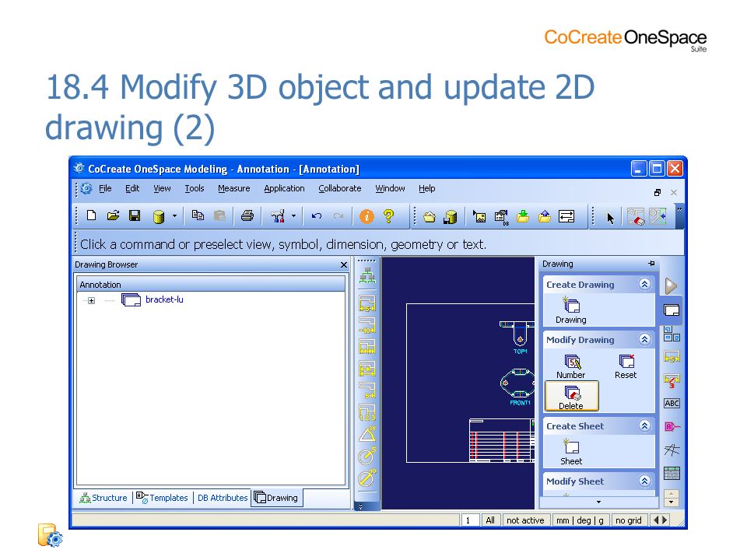Screen dimensions: 747x560
Task: Click the 'mm | deg | g' units field
Action: tap(580, 520)
